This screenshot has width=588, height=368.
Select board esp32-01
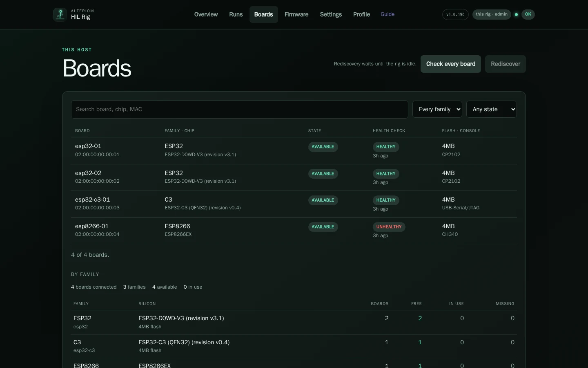88,146
